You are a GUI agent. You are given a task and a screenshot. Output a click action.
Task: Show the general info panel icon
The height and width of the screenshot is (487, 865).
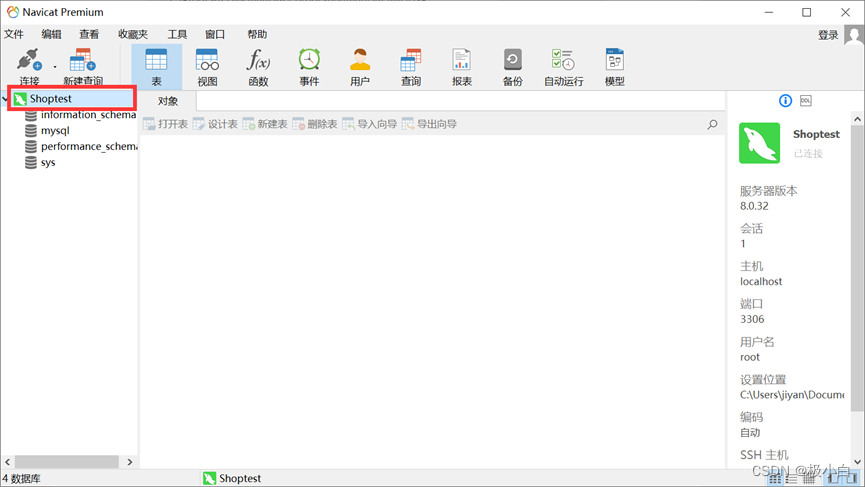coord(785,101)
